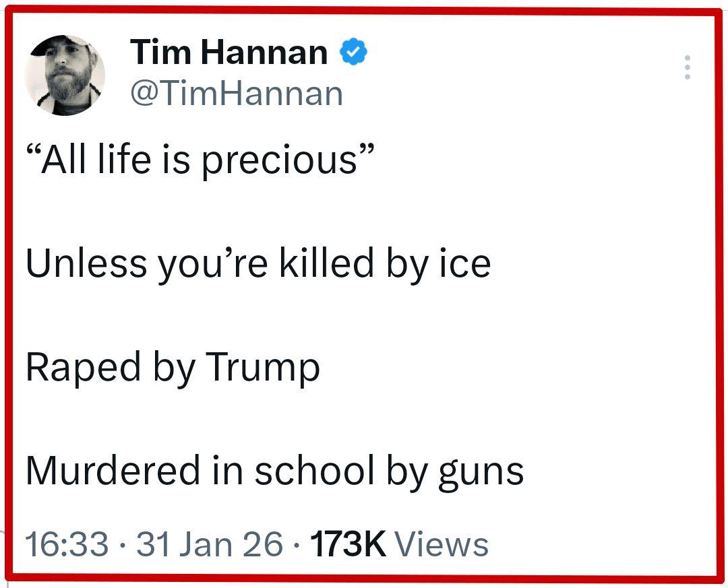Viewport: 728px width, 588px height.
Task: Click the word "precious" in the tweet
Action: coord(279,162)
